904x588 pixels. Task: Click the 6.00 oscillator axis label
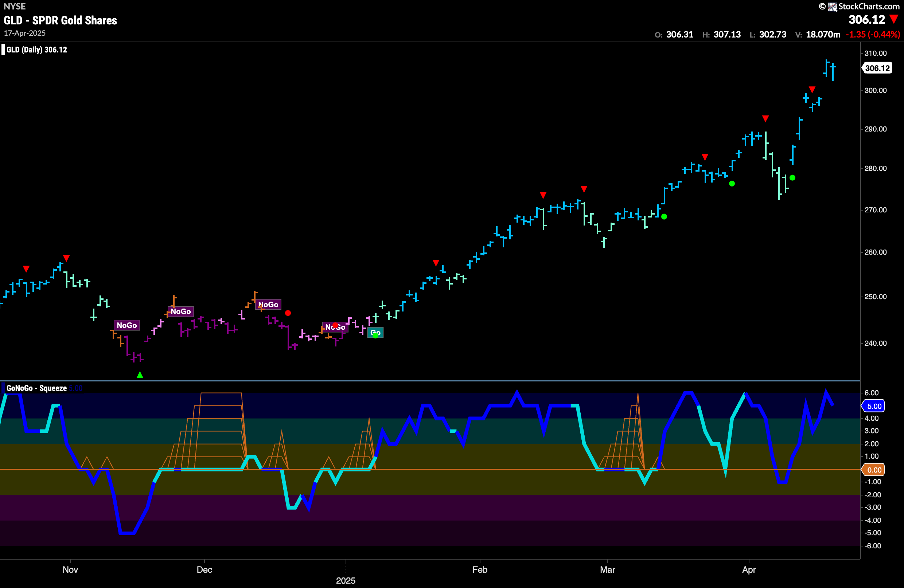[x=872, y=393]
